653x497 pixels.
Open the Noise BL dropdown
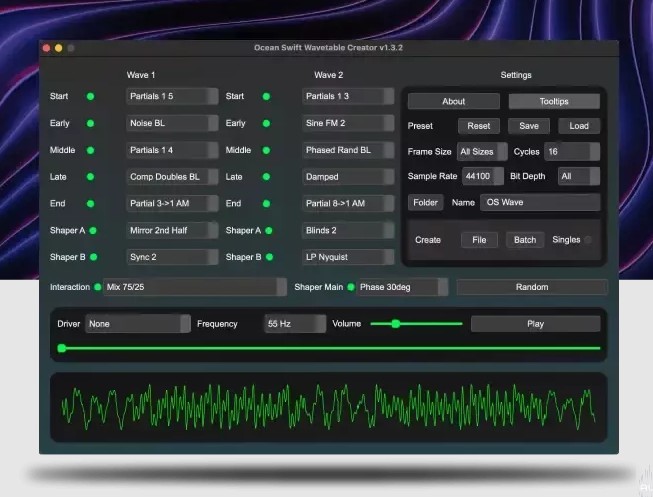coord(172,123)
